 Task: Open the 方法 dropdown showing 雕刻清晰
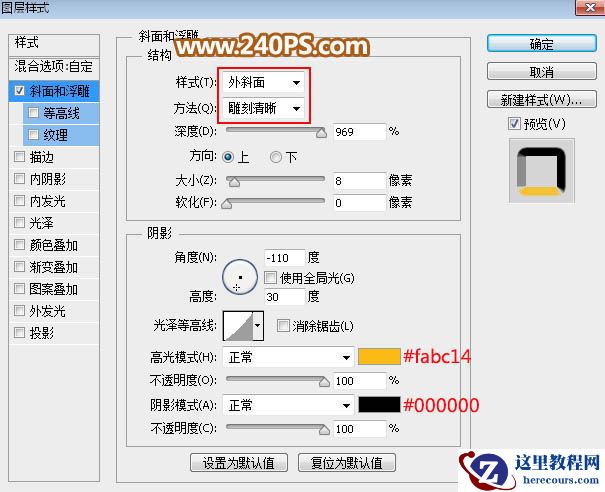(263, 108)
